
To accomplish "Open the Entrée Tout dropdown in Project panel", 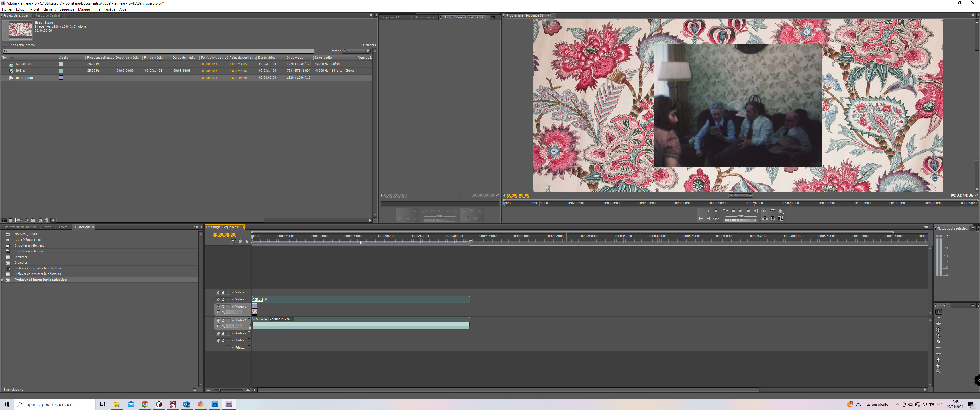I will click(x=356, y=51).
